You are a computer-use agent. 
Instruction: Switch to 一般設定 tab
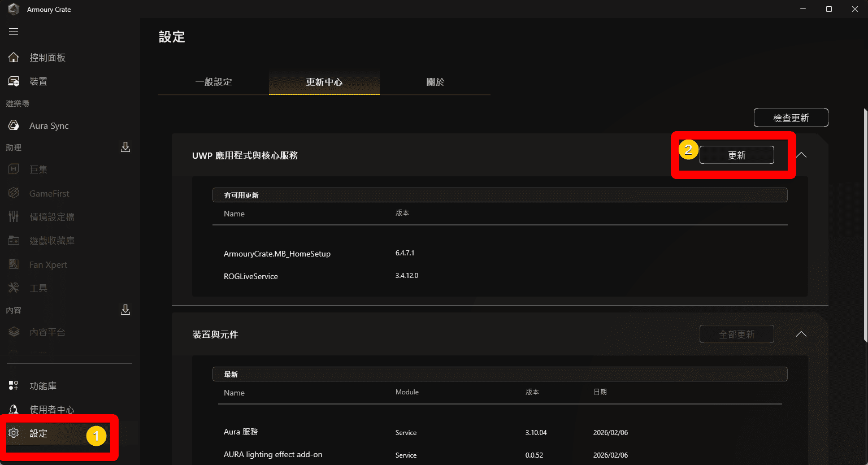tap(214, 82)
